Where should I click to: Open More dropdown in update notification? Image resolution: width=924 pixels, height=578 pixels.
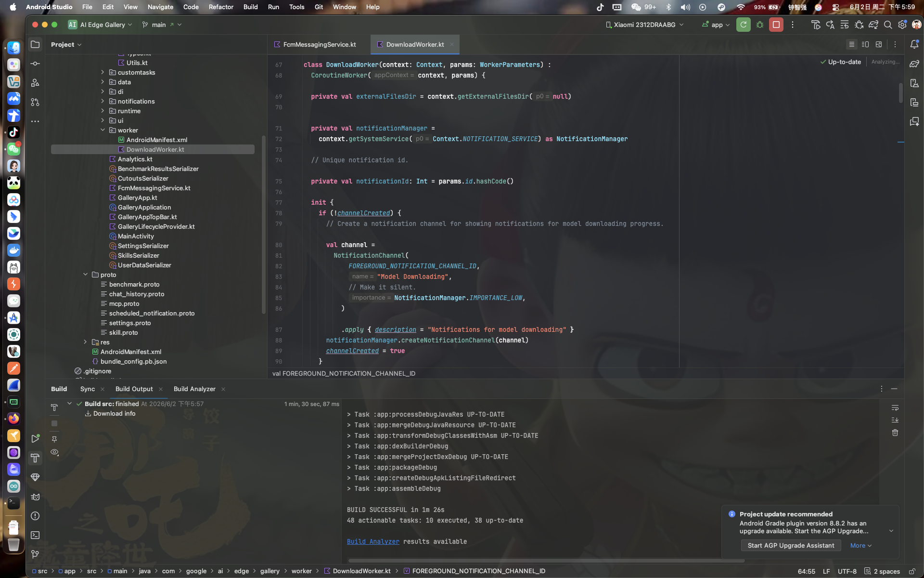860,545
